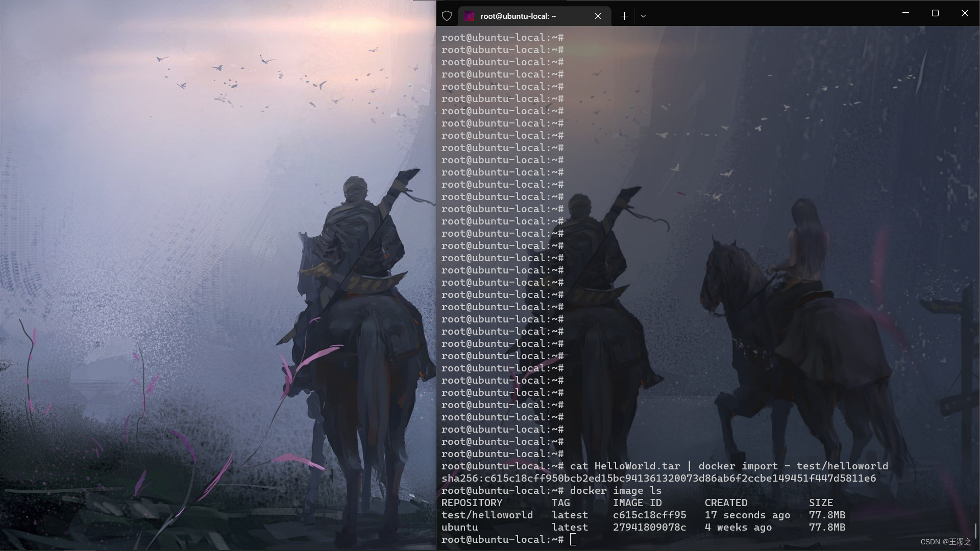
Task: Open a new terminal tab
Action: [x=624, y=16]
